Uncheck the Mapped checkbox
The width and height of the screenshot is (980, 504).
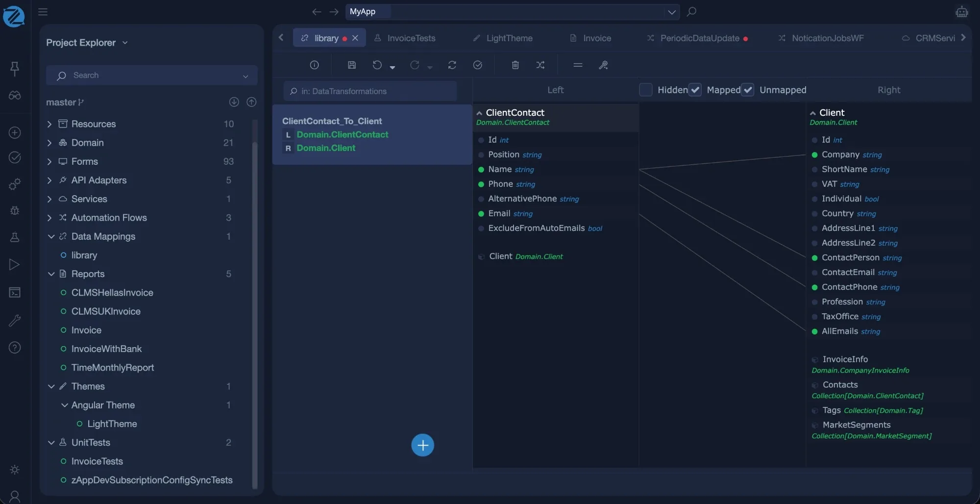pyautogui.click(x=695, y=90)
